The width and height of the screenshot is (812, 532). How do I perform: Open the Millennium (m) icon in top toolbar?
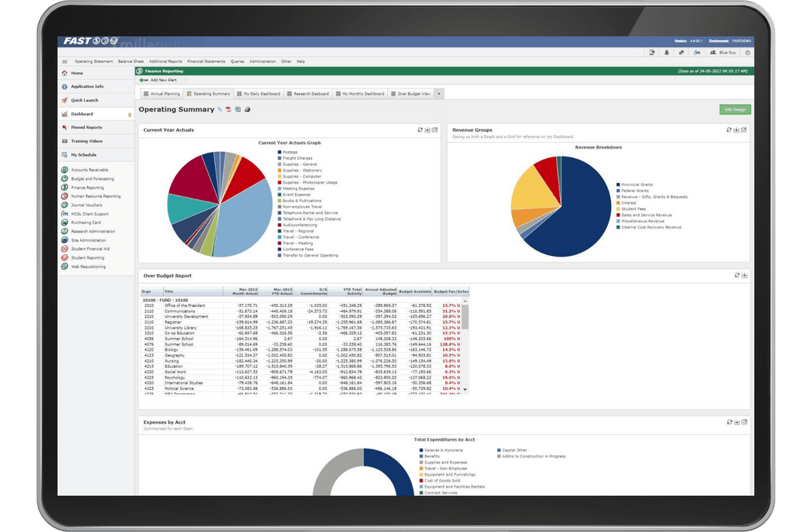click(698, 53)
